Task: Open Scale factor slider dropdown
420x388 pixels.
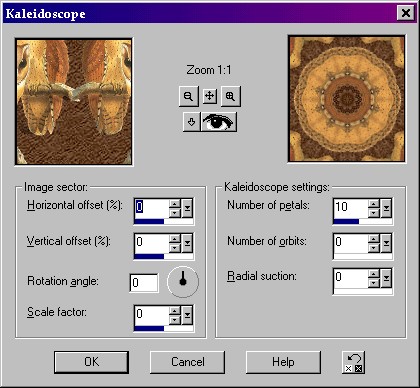Action: [187, 315]
